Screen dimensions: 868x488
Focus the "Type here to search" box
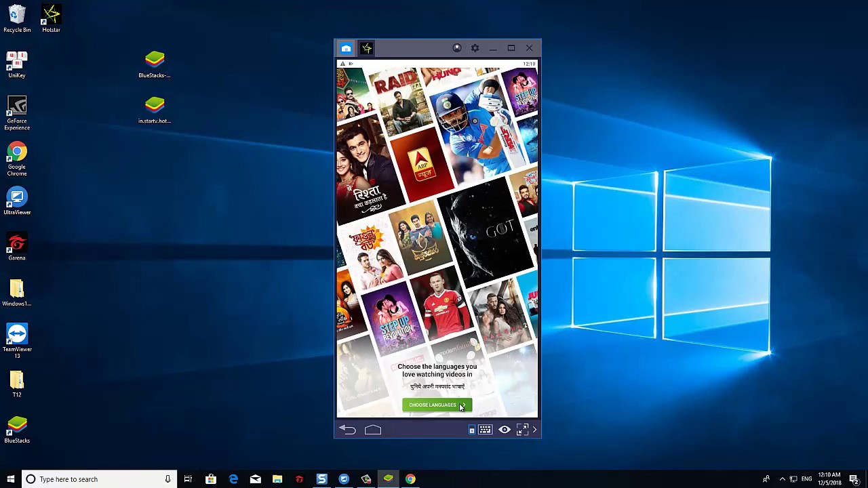[x=99, y=479]
